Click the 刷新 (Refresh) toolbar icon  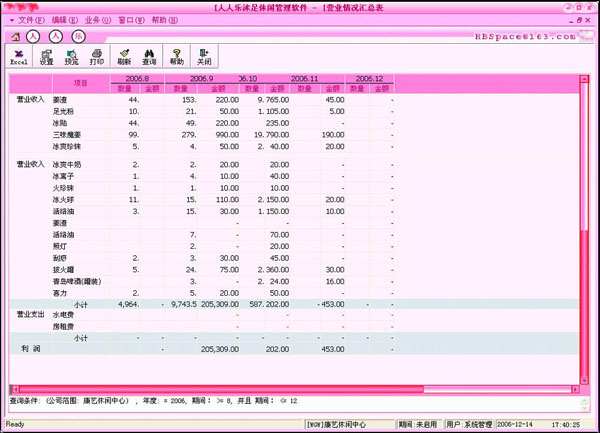point(124,56)
